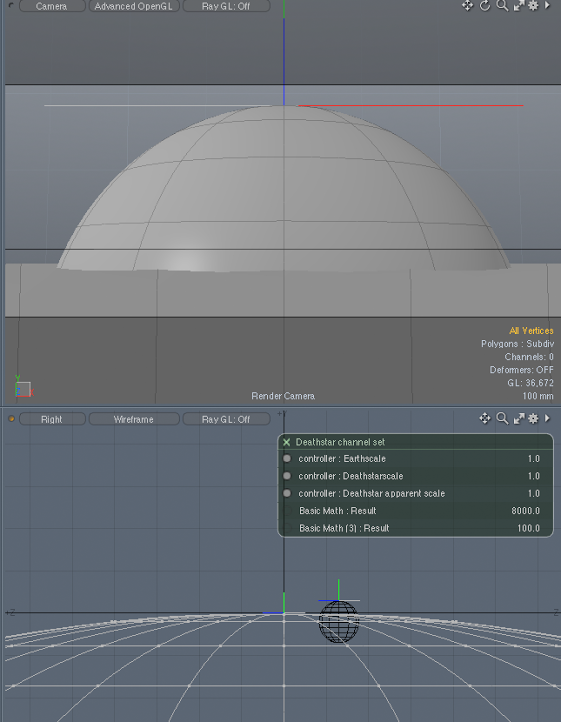The image size is (561, 722).
Task: Click the zoom magnifier in the Right viewport
Action: coord(502,418)
